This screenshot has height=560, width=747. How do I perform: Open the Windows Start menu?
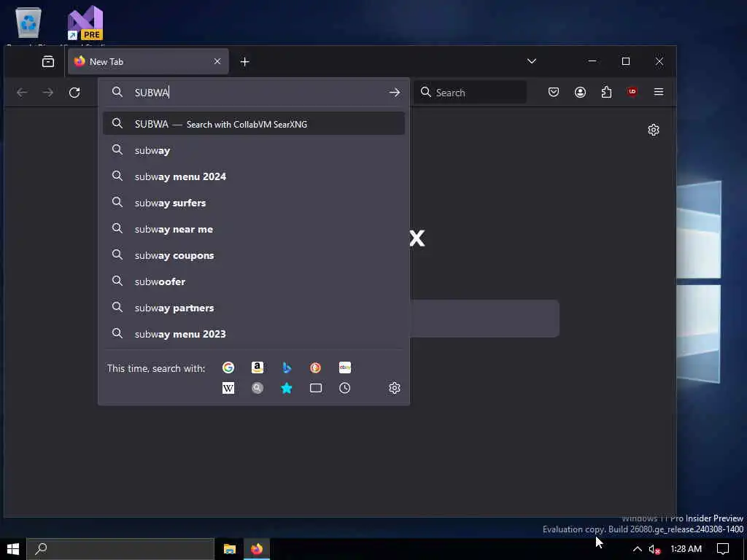point(13,549)
